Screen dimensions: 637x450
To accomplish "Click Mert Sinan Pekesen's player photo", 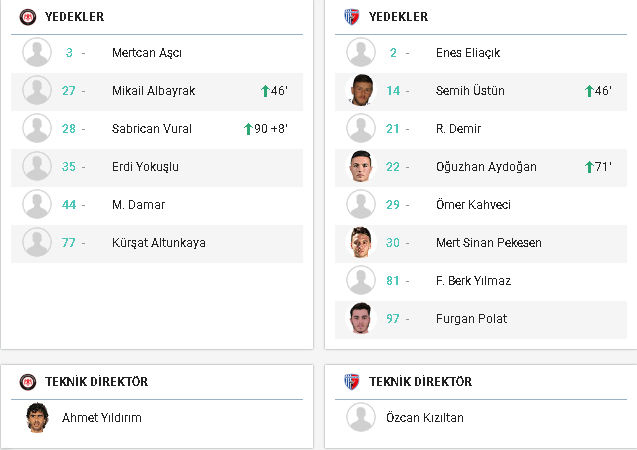I will pos(361,242).
